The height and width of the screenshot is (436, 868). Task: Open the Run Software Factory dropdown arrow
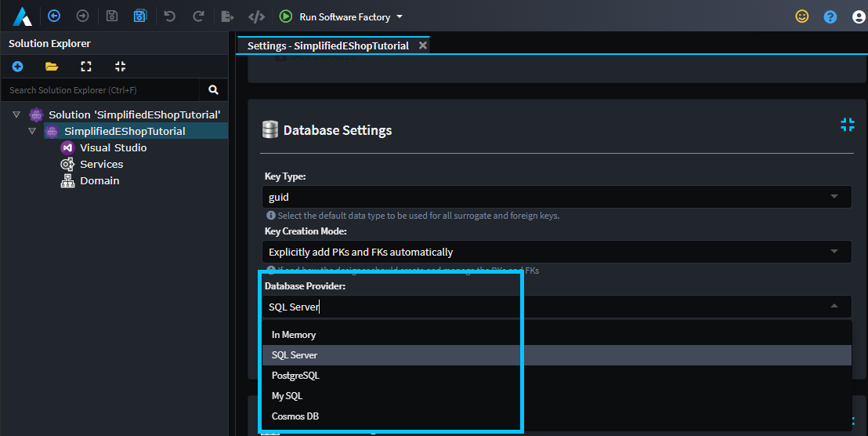coord(400,16)
